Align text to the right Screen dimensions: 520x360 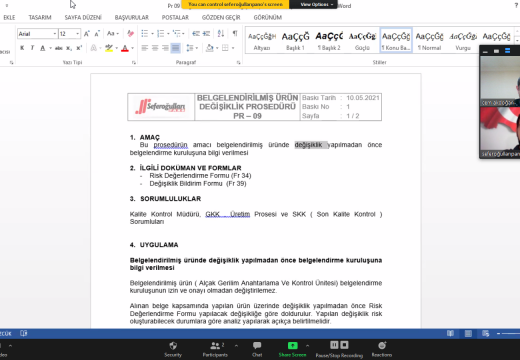click(165, 48)
